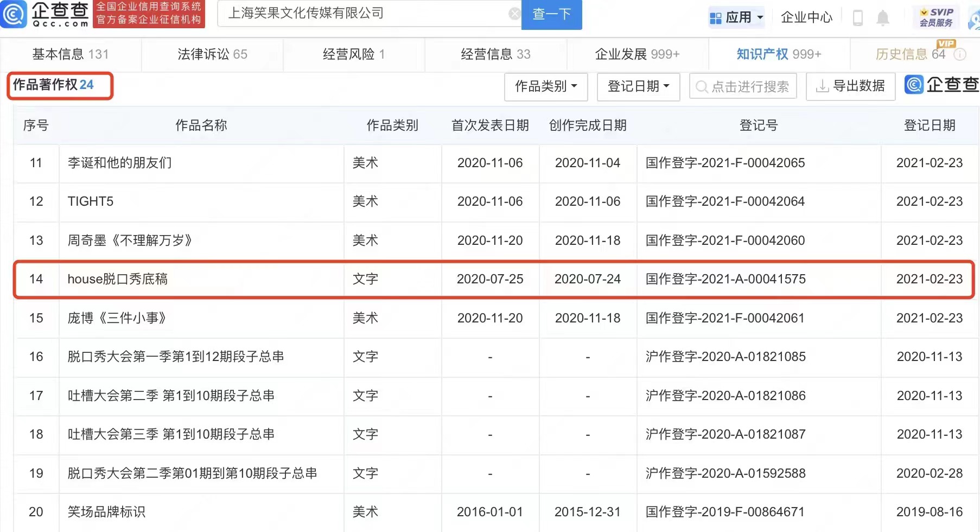Select 吐槽大会第三季 第1到10期段子总串
This screenshot has height=532, width=980.
(x=171, y=434)
